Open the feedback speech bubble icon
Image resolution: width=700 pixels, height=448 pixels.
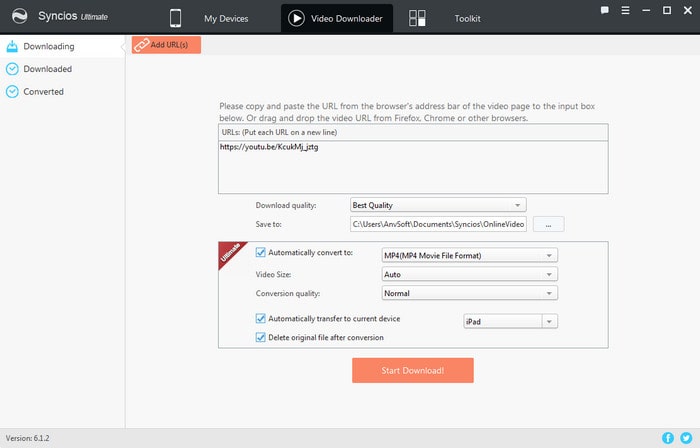click(604, 10)
